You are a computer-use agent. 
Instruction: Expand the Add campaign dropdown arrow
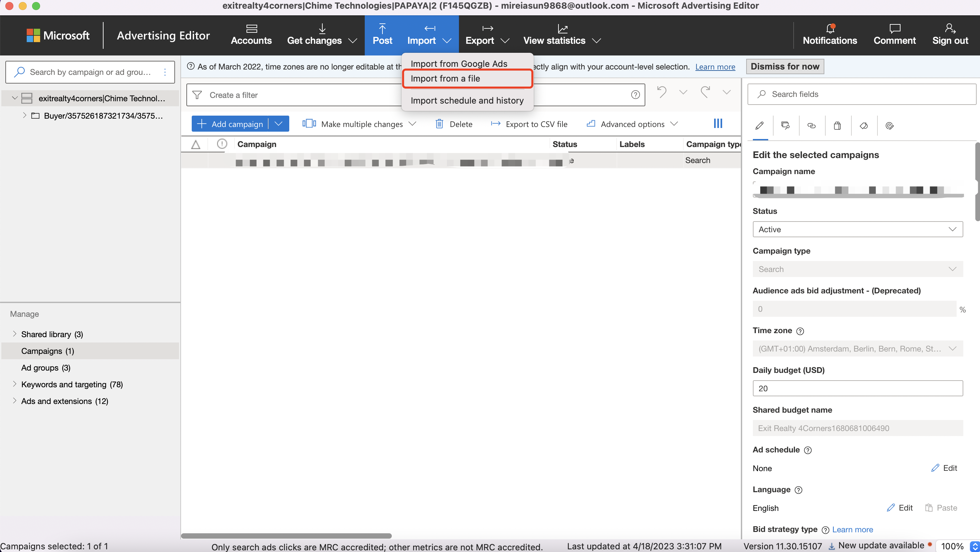[x=279, y=124]
